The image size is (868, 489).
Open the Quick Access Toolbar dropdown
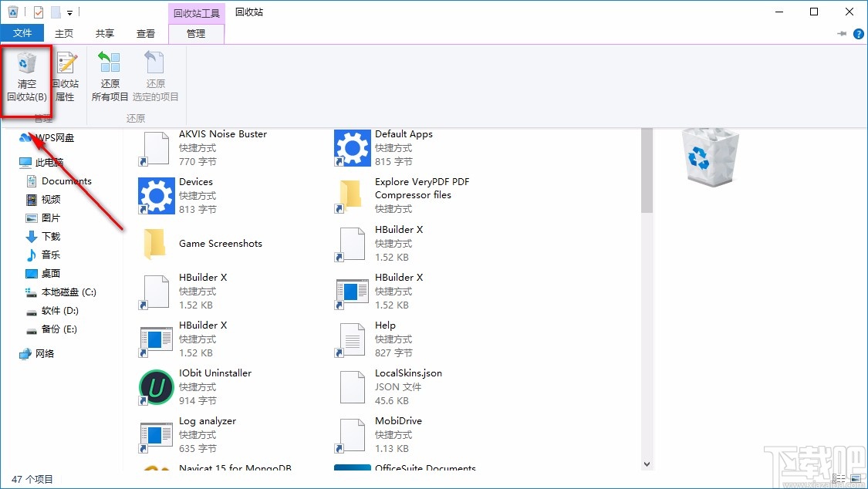coord(70,12)
